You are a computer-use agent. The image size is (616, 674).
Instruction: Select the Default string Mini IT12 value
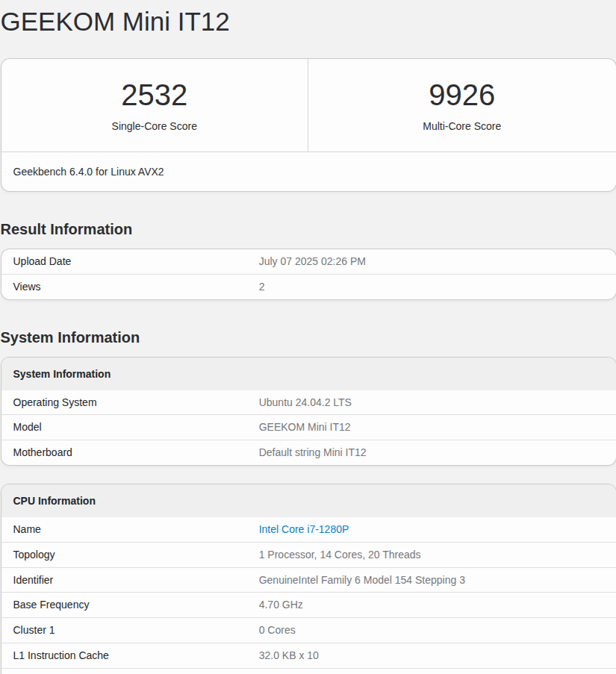point(313,452)
